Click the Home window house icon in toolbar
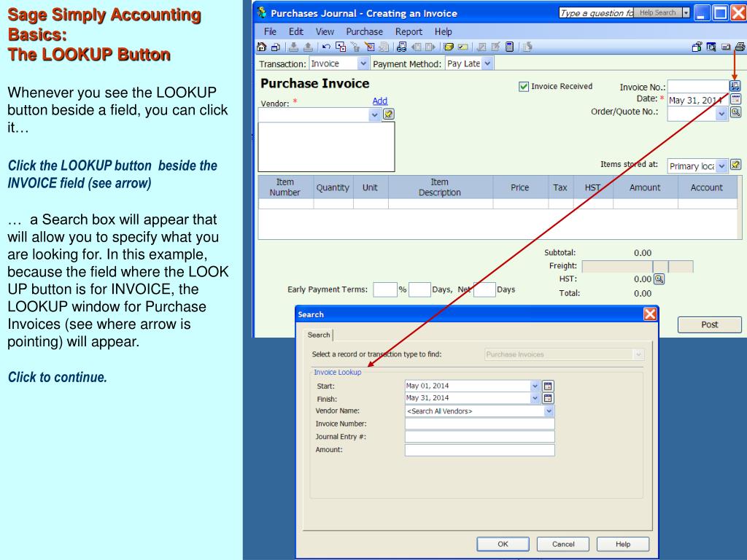Viewport: 747px width, 560px height. 262,47
